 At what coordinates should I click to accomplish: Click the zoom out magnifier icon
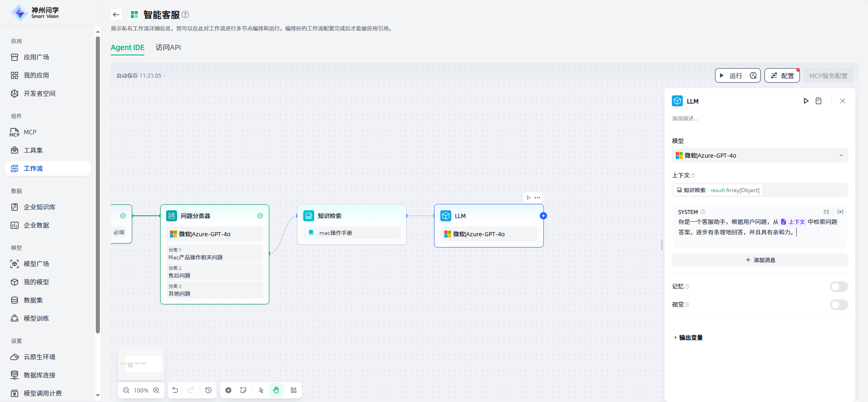[126, 390]
